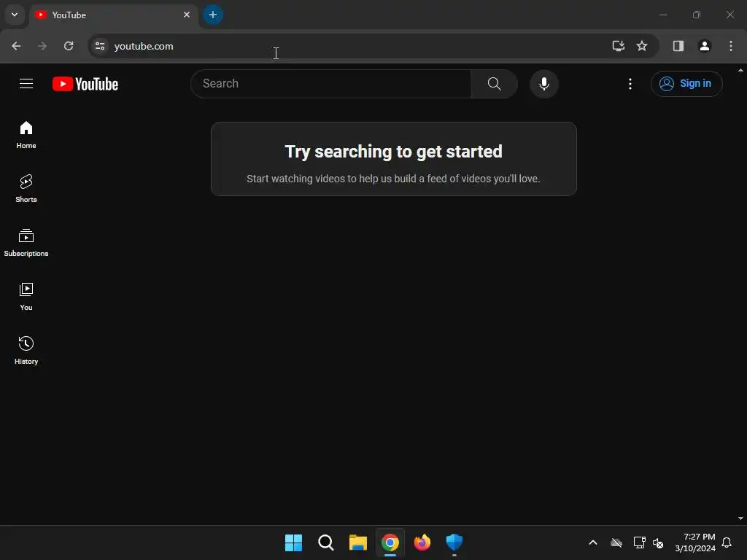This screenshot has height=560, width=747.
Task: Select the YouTube tab
Action: tap(112, 15)
